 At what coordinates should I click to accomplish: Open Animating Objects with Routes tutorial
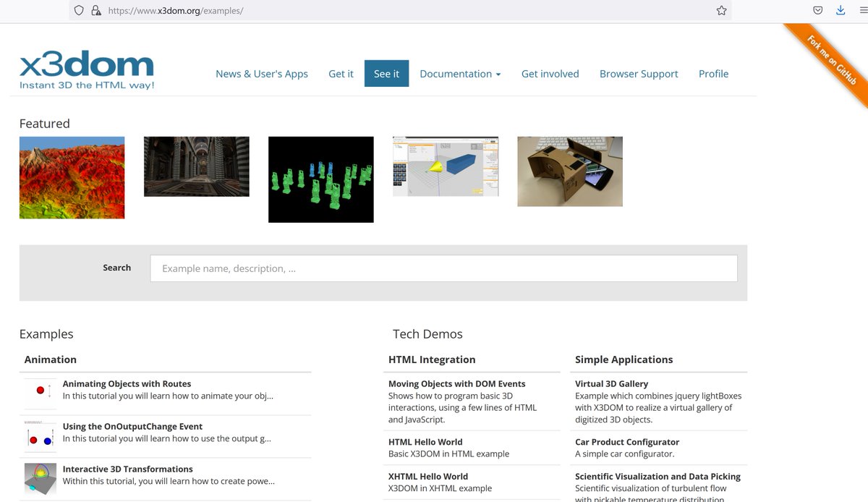click(127, 384)
